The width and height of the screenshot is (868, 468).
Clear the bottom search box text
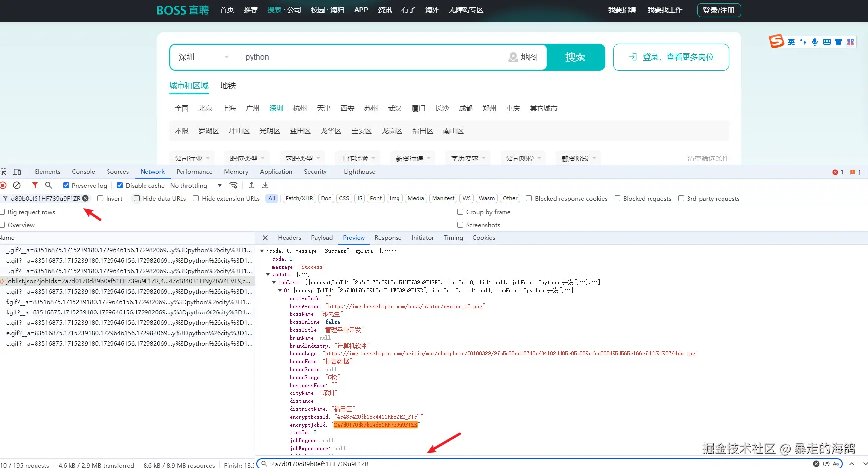(x=816, y=464)
